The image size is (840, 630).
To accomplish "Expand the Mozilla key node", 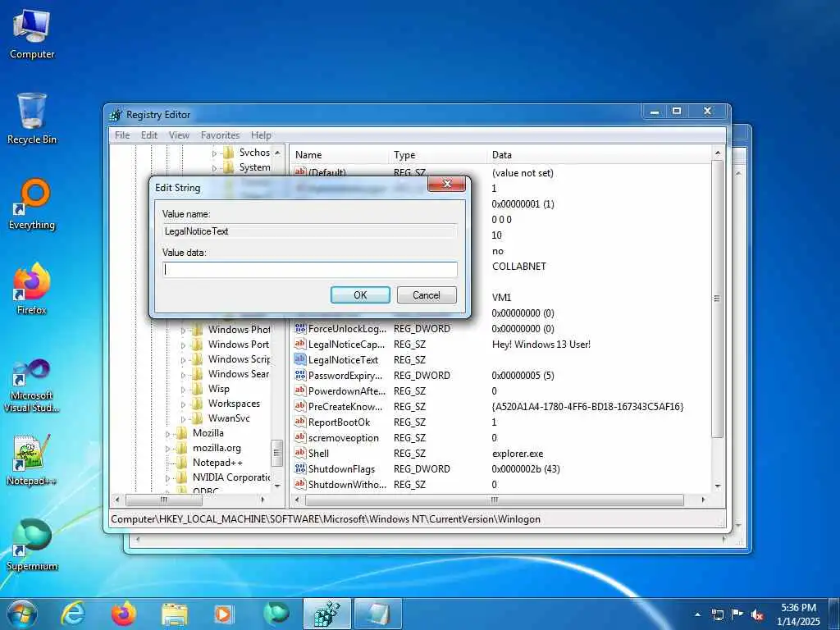I will tap(167, 434).
